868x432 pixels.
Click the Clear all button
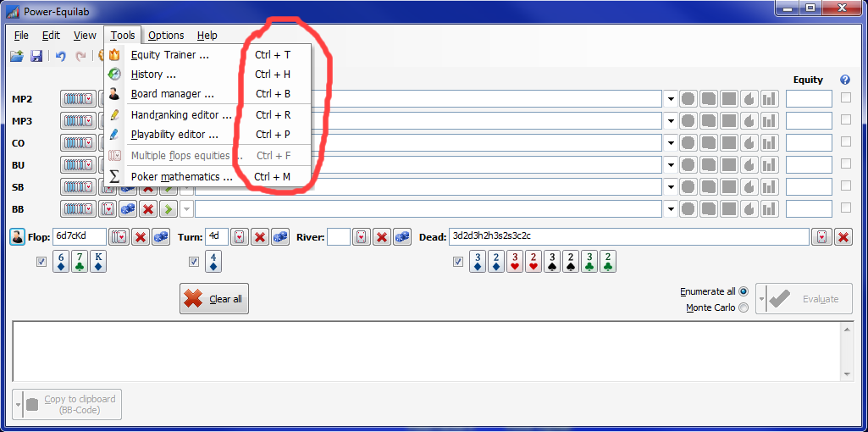(x=214, y=298)
